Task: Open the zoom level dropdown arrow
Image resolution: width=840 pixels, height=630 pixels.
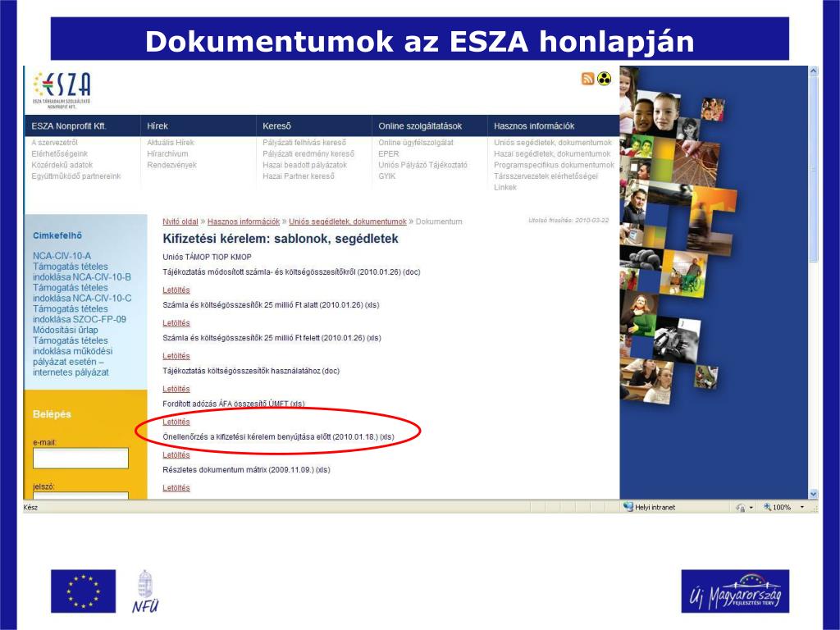Action: 802,507
